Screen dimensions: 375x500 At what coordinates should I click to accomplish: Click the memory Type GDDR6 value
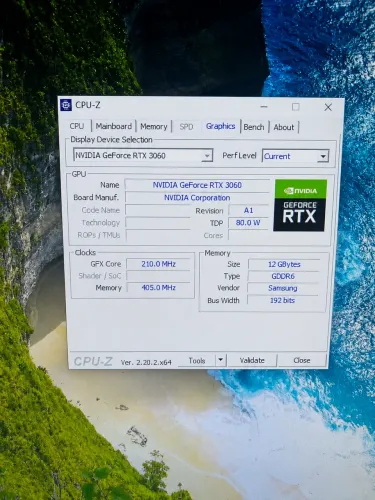pyautogui.click(x=283, y=276)
